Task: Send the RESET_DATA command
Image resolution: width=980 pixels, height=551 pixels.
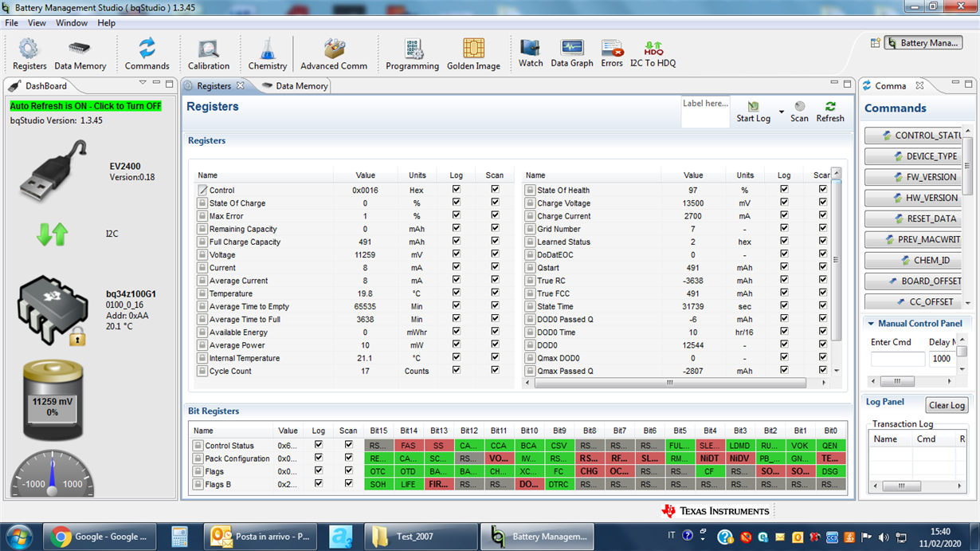Action: click(914, 218)
